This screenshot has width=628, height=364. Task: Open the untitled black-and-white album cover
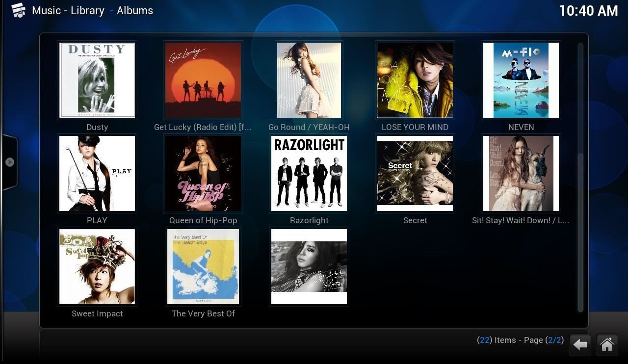309,266
